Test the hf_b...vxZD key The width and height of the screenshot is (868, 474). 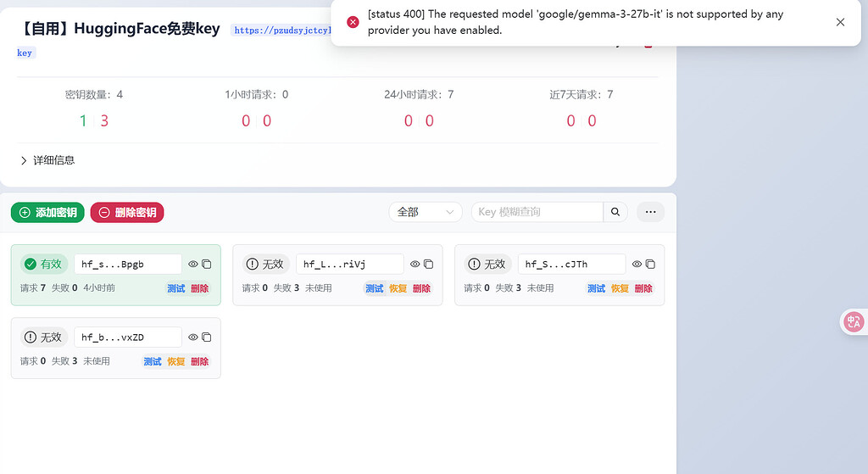[x=153, y=361]
